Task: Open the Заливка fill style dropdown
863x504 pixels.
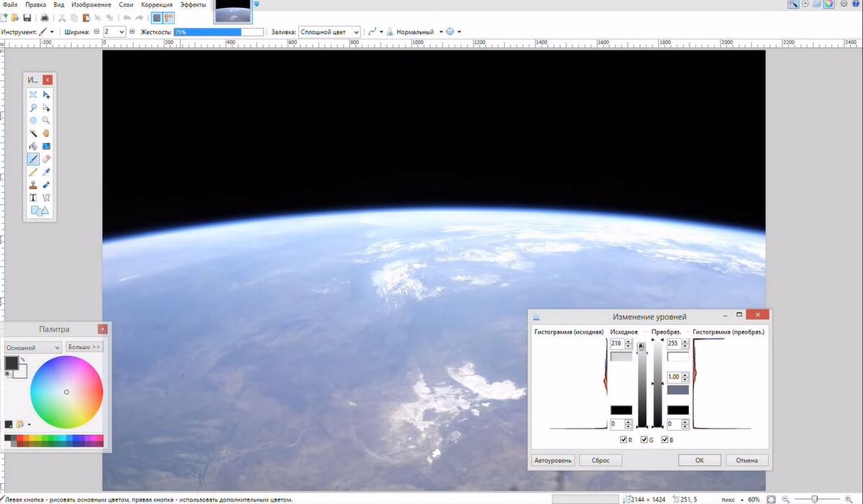Action: tap(329, 32)
